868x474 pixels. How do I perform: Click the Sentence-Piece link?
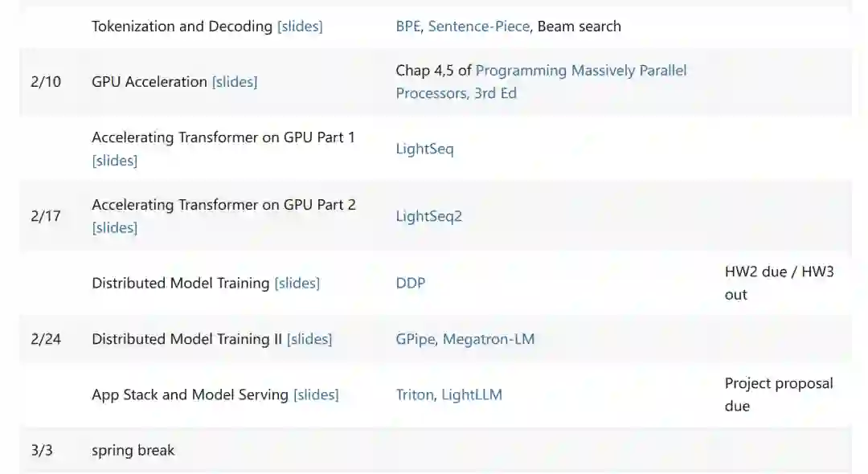click(478, 27)
